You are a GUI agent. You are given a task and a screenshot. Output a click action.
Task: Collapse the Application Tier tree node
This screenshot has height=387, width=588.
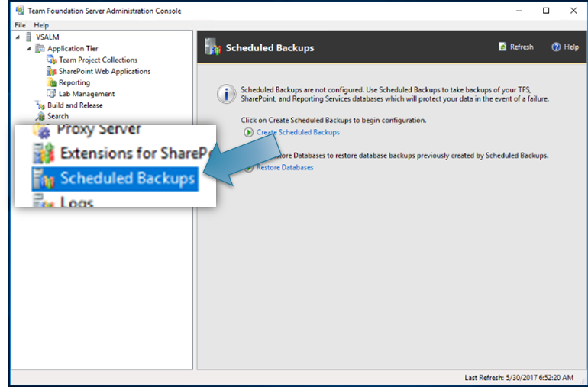[x=29, y=48]
